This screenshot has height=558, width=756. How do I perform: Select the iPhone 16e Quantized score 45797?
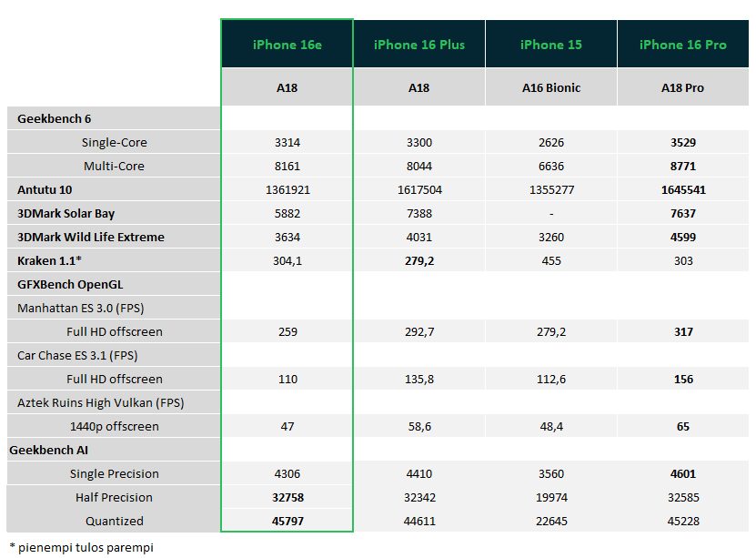(287, 521)
